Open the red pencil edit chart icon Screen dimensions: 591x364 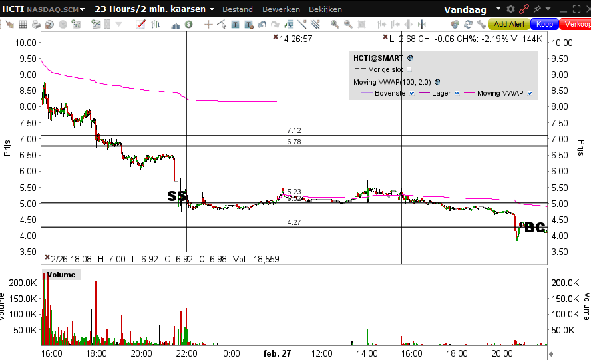[141, 25]
